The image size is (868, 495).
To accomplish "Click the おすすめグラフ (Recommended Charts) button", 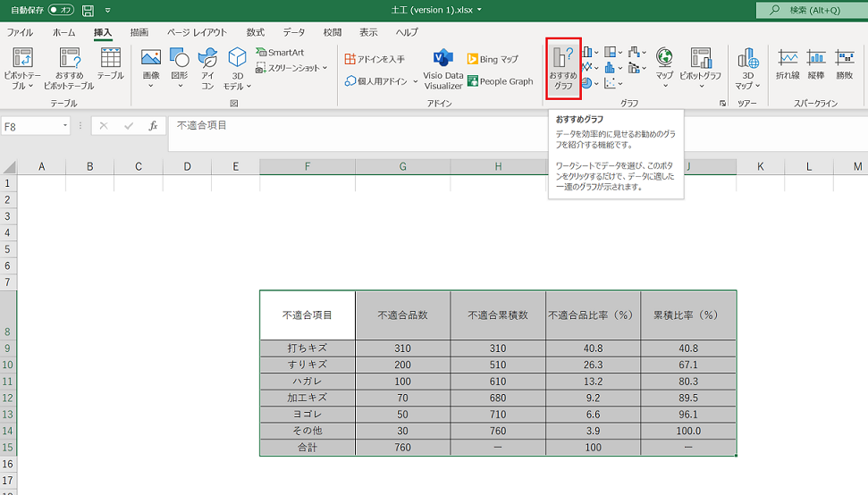I will point(563,68).
